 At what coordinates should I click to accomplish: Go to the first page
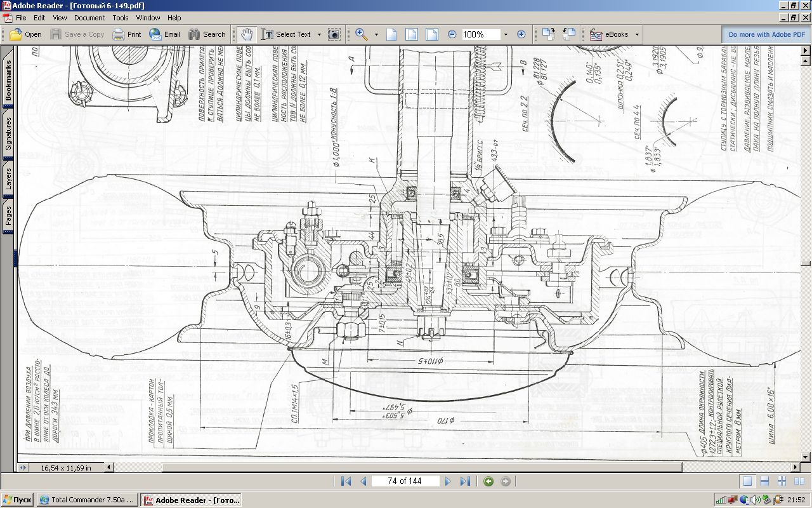pos(346,481)
